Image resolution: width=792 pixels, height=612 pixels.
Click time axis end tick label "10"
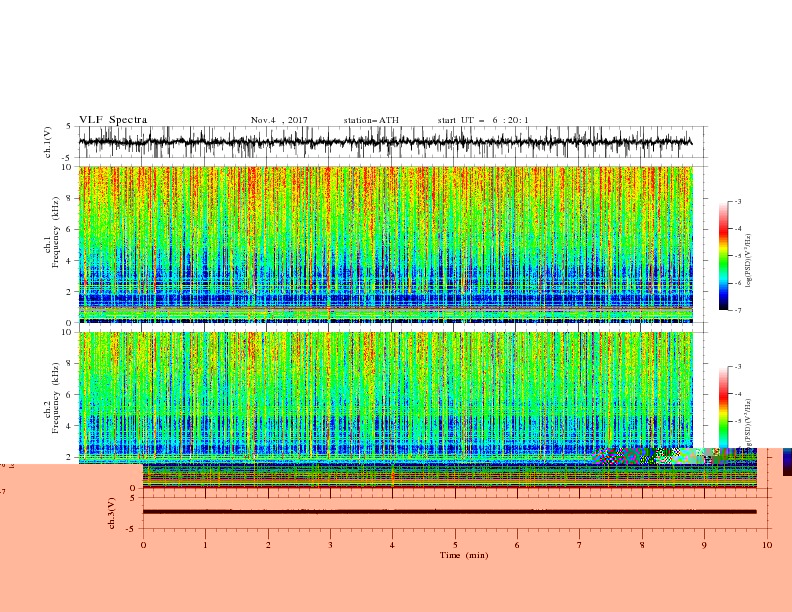pyautogui.click(x=767, y=545)
